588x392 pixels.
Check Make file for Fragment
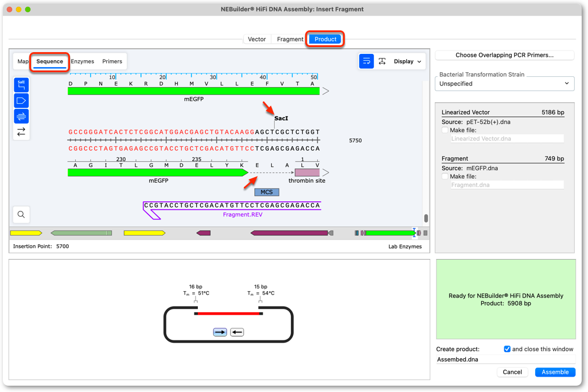pyautogui.click(x=445, y=176)
